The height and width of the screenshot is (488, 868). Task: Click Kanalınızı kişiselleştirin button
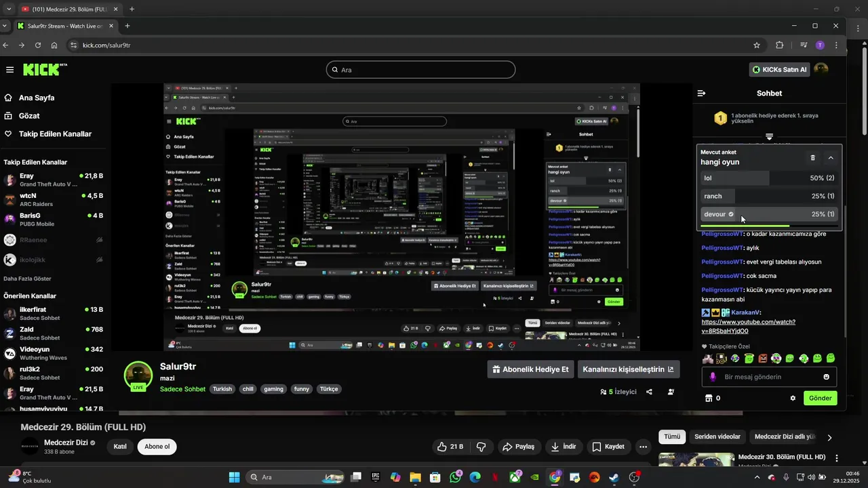click(x=629, y=369)
